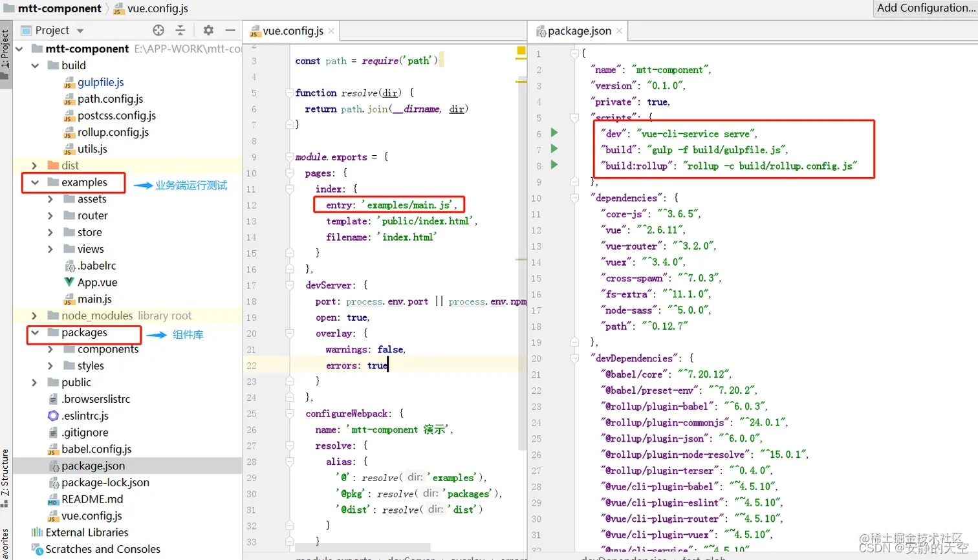Collapse the build folder
This screenshot has width=978, height=560.
[35, 65]
